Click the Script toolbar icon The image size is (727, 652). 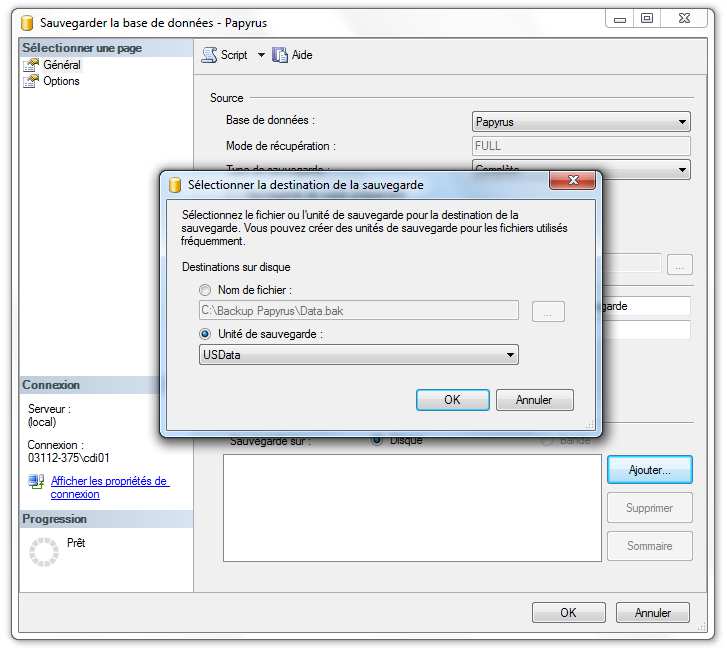(209, 56)
